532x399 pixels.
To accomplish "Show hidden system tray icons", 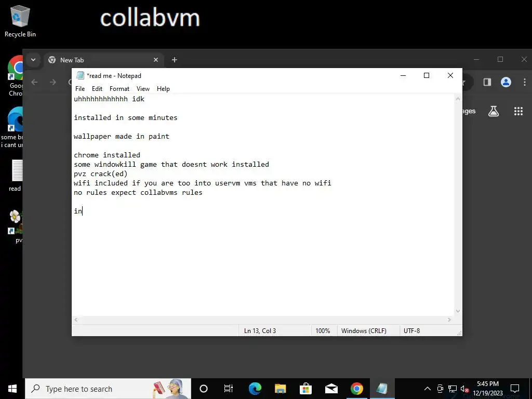I will tap(428, 389).
